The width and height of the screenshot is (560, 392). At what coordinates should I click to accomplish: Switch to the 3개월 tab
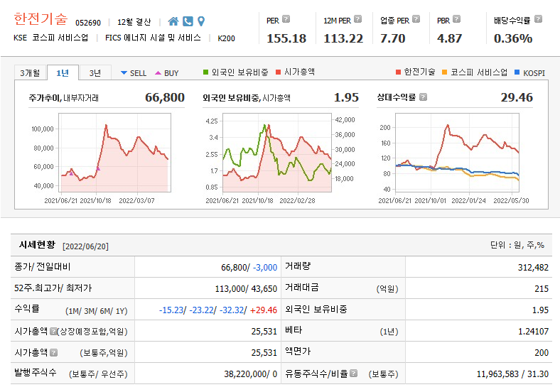pyautogui.click(x=31, y=73)
